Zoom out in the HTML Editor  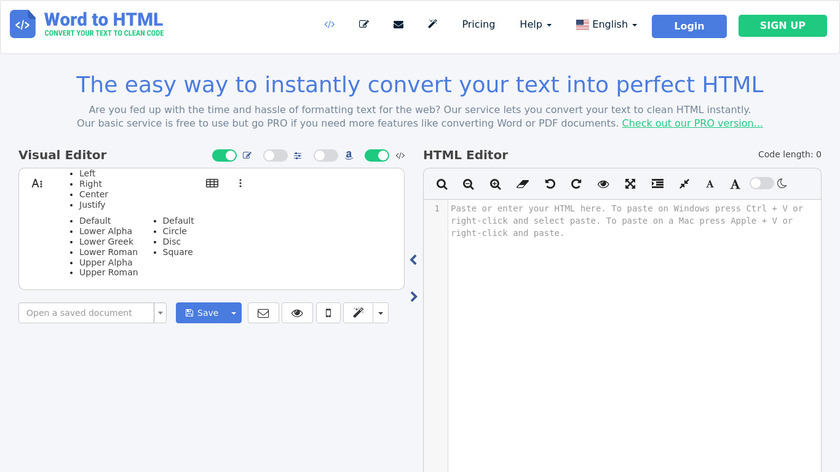tap(469, 184)
